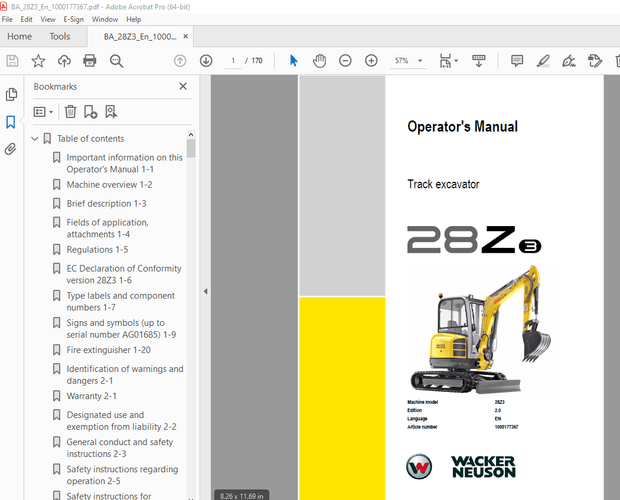Open bookmark Fire extinguisher 1-20

point(108,350)
